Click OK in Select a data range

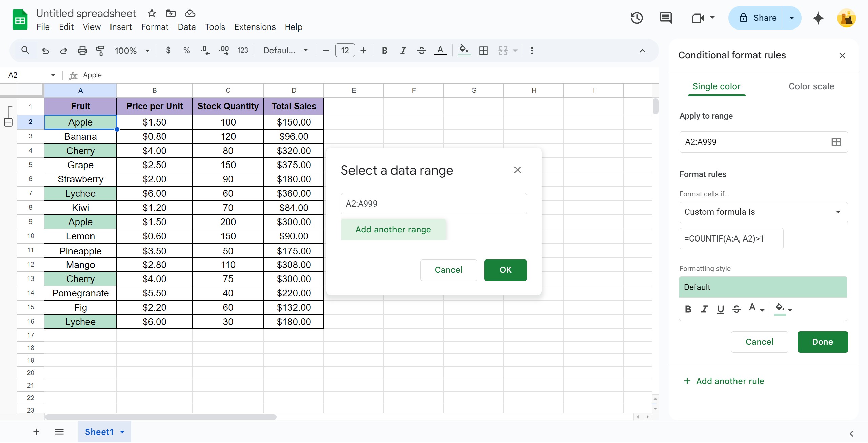(505, 270)
